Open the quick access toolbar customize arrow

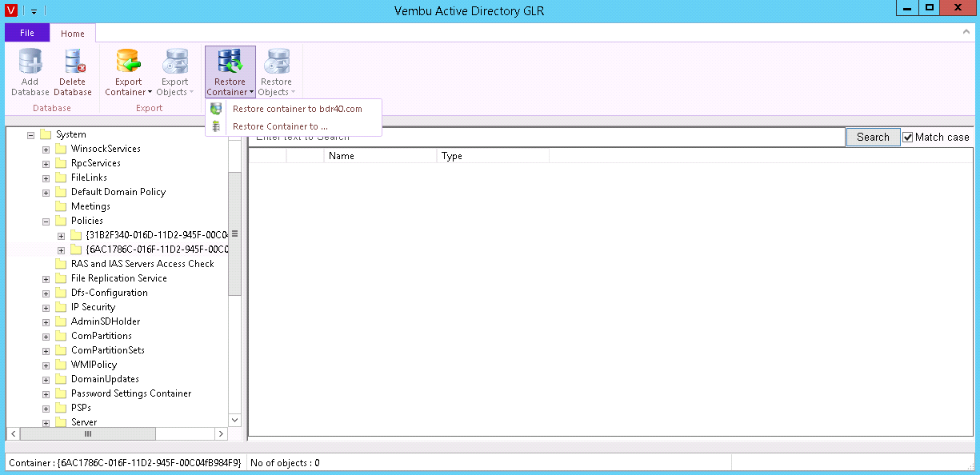point(34,11)
